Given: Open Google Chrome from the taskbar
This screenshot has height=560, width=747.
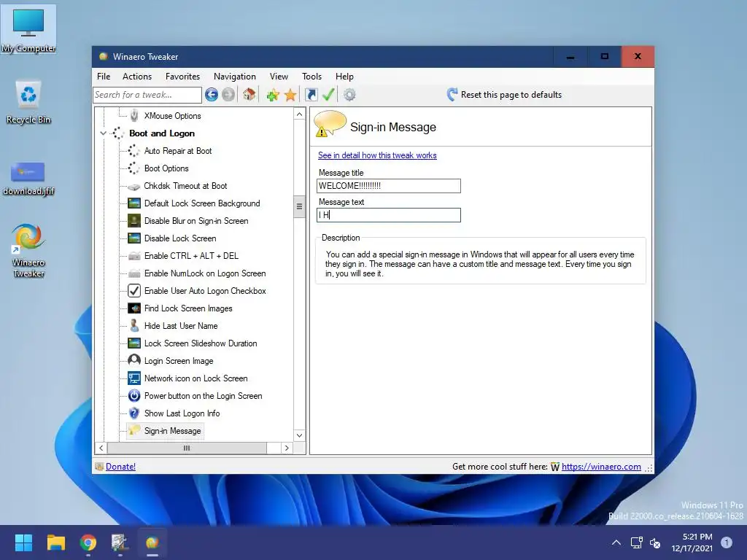Looking at the screenshot, I should tap(88, 542).
